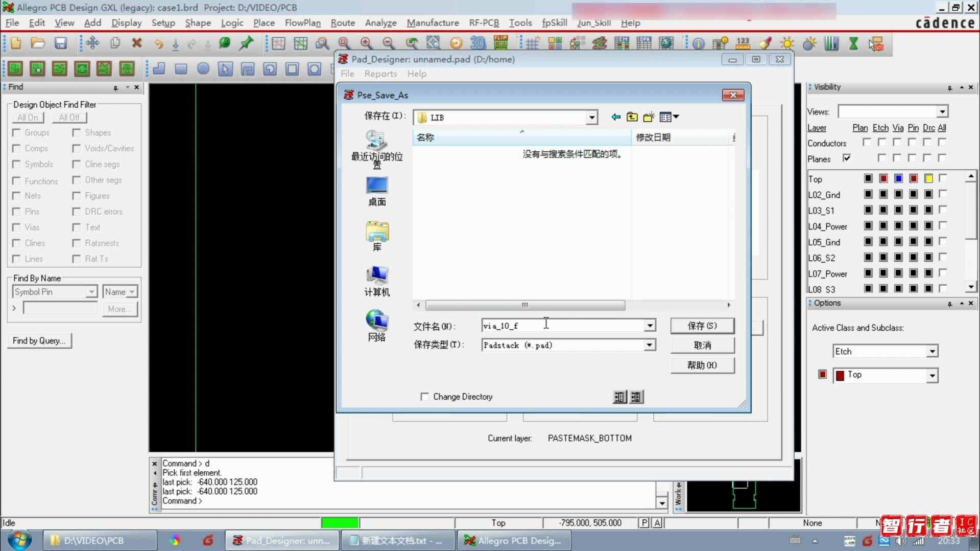This screenshot has height=551, width=980.
Task: Click the blue Show Element info icon
Action: point(698,43)
